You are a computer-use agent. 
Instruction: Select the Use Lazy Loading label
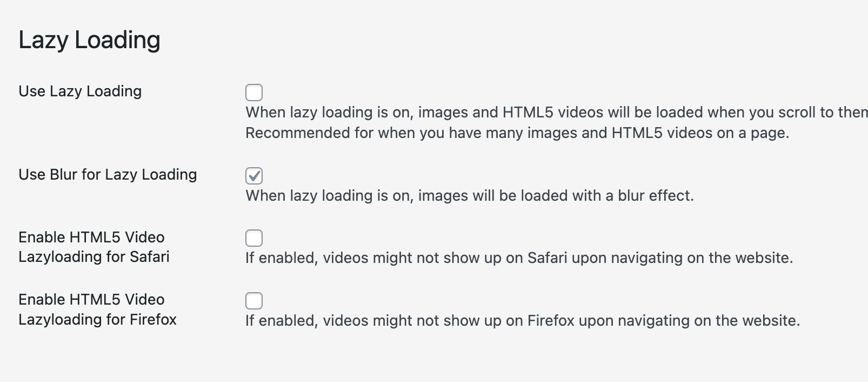click(x=79, y=91)
